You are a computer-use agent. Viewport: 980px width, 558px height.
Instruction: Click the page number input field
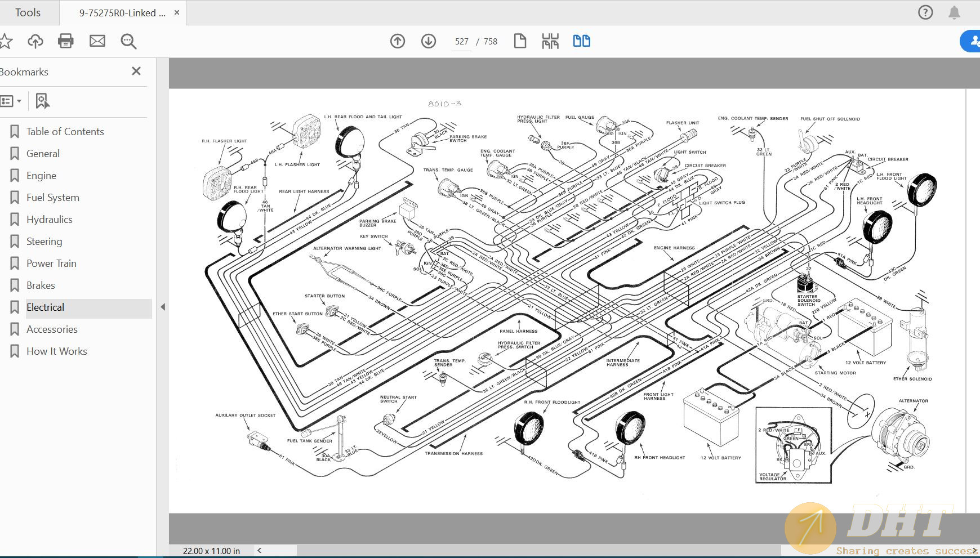pos(461,41)
